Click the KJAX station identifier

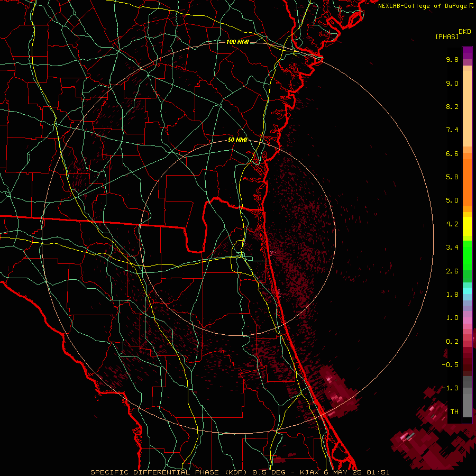310,472
